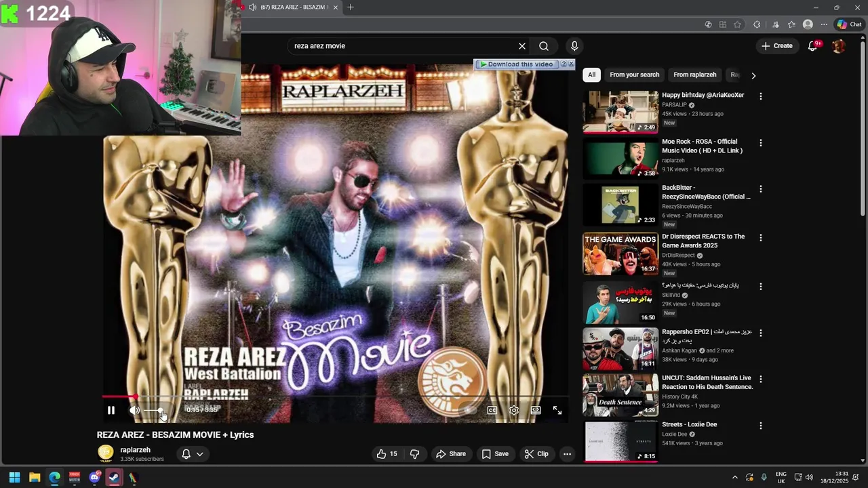Open options for 'Happy birhtday @AriaKeoXer'
Screen dimensions: 868x488
pyautogui.click(x=761, y=96)
